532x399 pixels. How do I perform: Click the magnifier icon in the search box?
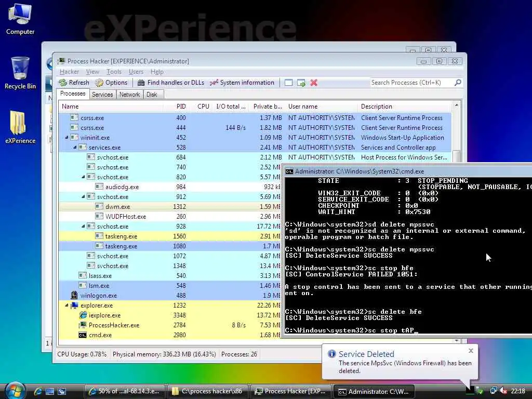click(458, 83)
